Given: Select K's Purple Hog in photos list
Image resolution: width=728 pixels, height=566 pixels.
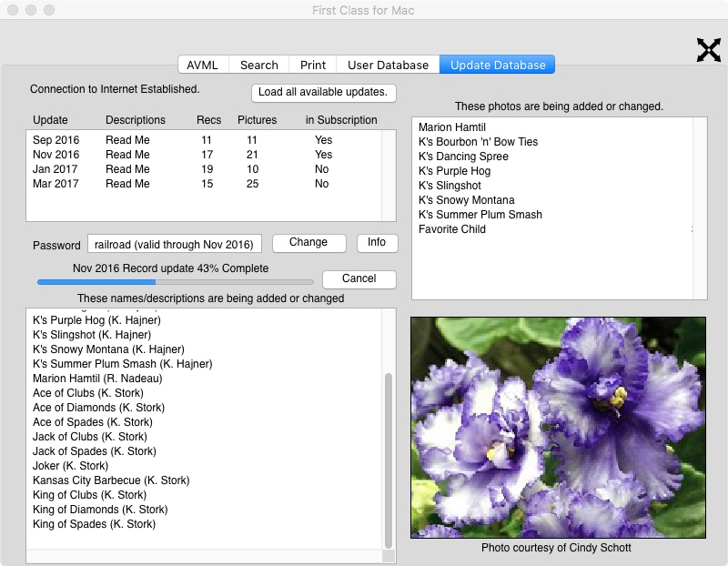Looking at the screenshot, I should click(x=454, y=171).
